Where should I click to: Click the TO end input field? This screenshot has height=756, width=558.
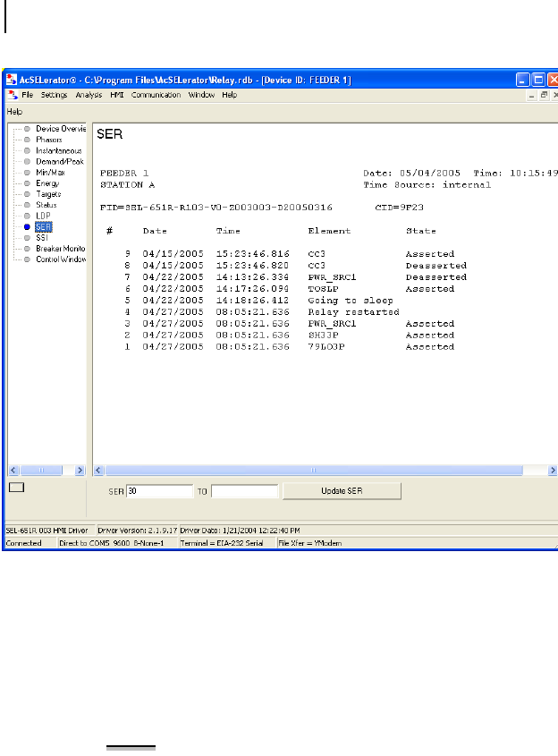245,491
